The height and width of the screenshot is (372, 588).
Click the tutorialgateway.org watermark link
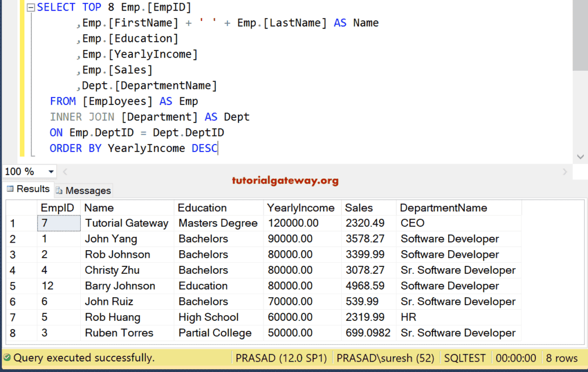[285, 180]
